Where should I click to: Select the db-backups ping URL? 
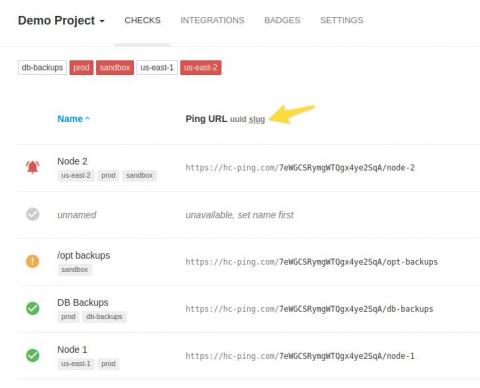(309, 309)
